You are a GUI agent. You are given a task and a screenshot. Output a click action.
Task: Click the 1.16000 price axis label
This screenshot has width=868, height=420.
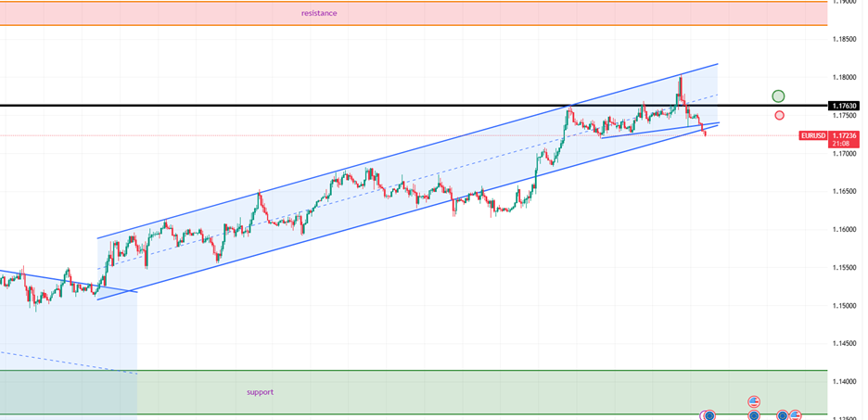point(844,229)
